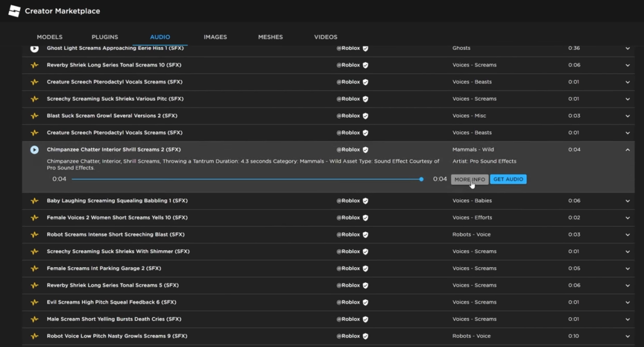
Task: Click Voices - Misc category text
Action: (469, 116)
